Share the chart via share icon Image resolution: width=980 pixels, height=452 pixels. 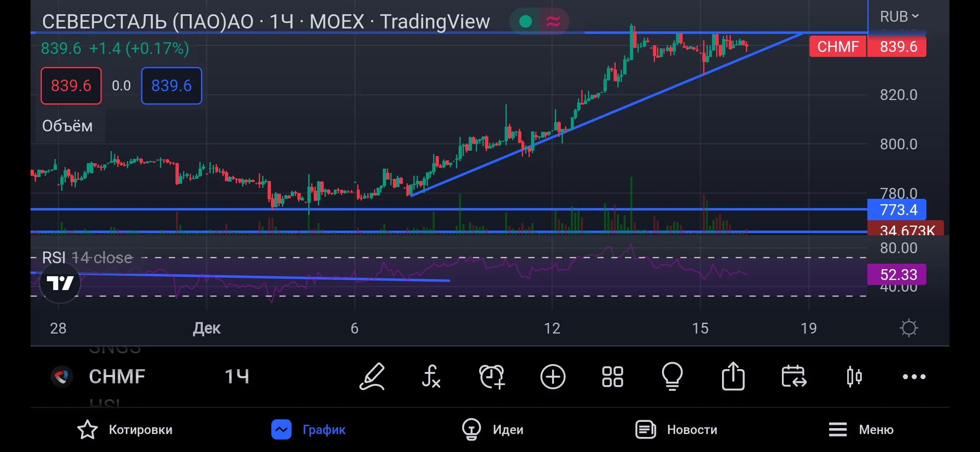coord(733,376)
